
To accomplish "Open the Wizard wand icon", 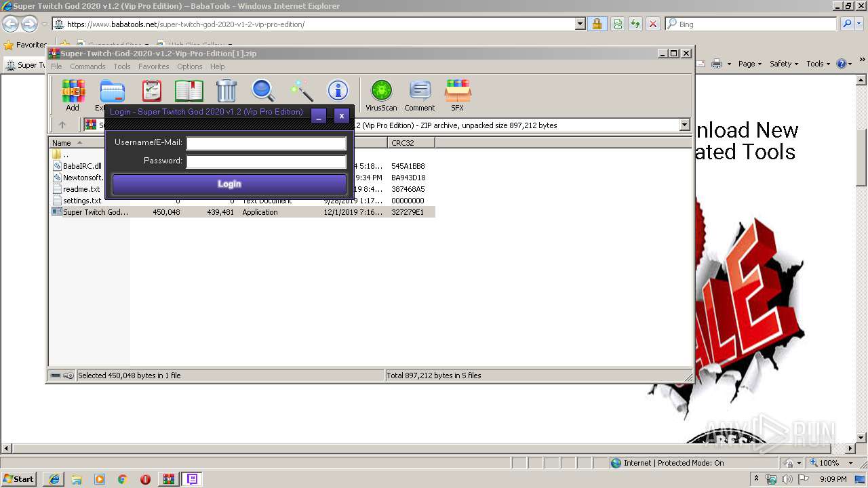I will pyautogui.click(x=301, y=91).
